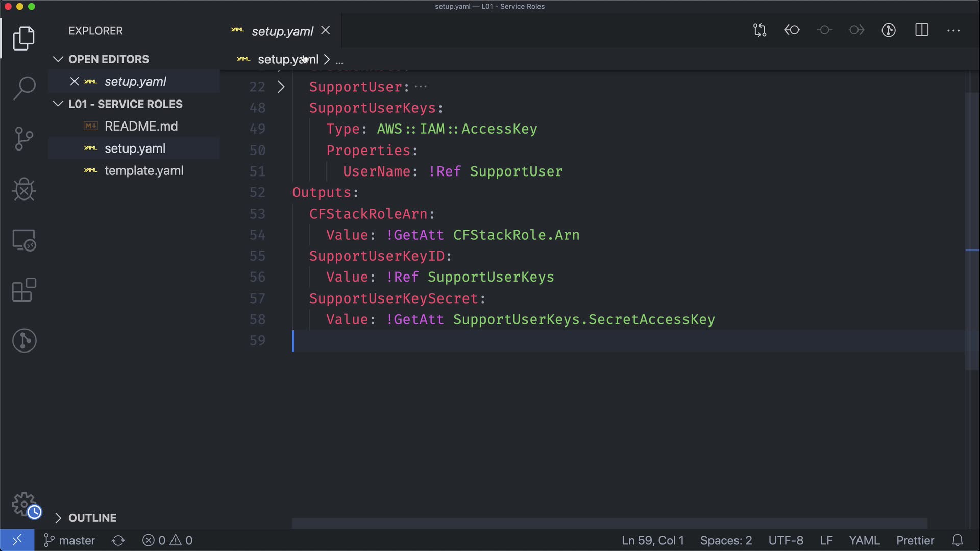The image size is (980, 551).
Task: Change the YAML language mode
Action: (864, 540)
